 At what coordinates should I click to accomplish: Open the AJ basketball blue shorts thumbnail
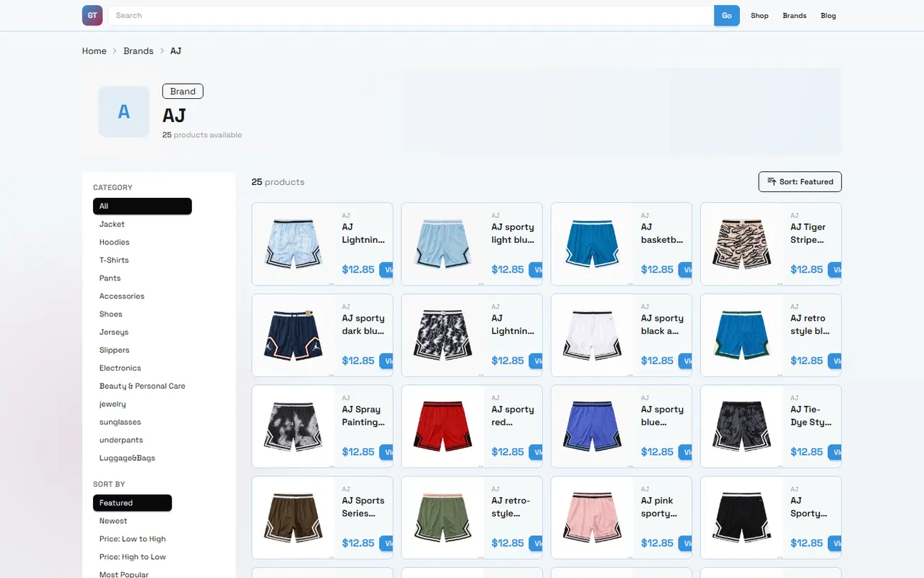click(592, 244)
